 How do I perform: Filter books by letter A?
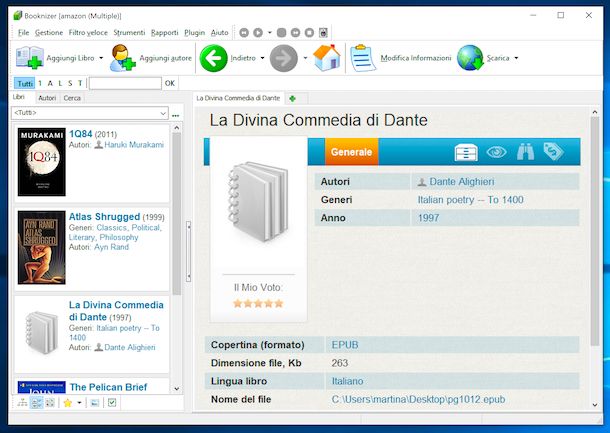[50, 83]
